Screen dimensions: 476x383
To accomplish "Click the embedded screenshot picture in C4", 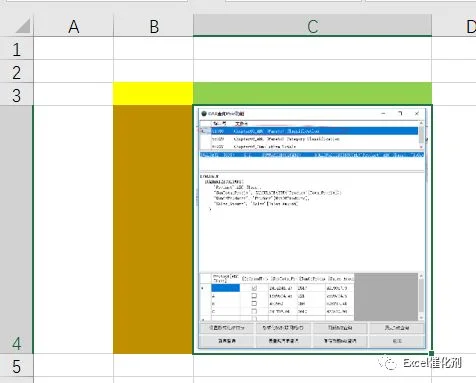I will (x=312, y=229).
